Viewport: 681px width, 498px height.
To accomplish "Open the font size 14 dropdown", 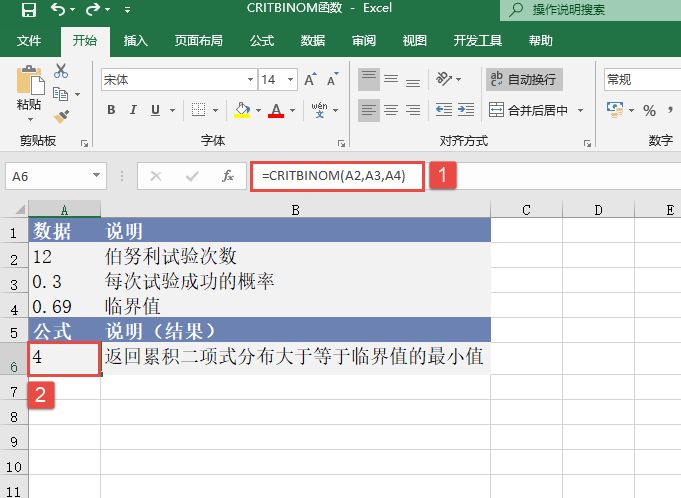I will coord(291,80).
